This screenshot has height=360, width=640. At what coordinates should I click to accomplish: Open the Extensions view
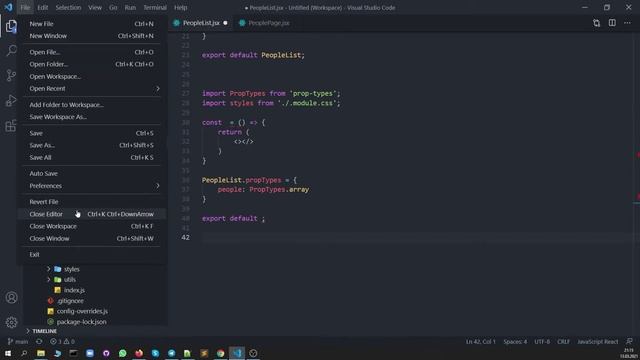pos(11,125)
